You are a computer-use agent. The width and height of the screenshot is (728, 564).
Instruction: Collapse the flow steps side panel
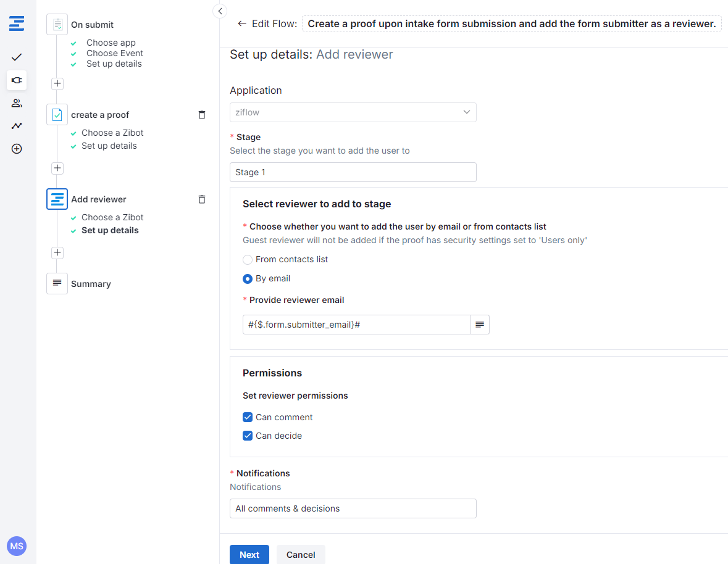coord(220,11)
